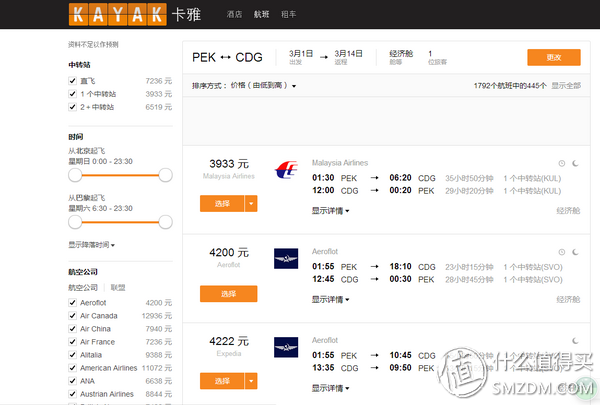Click the PEK origin code in search bar

[204, 57]
